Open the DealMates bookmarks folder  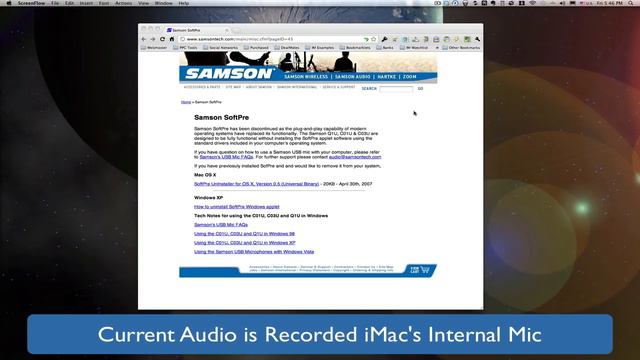click(287, 48)
